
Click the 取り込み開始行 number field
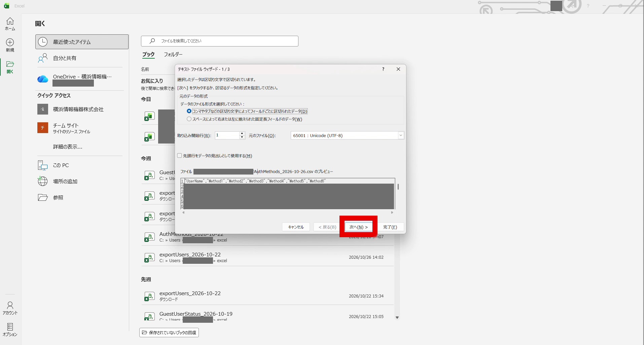click(227, 135)
